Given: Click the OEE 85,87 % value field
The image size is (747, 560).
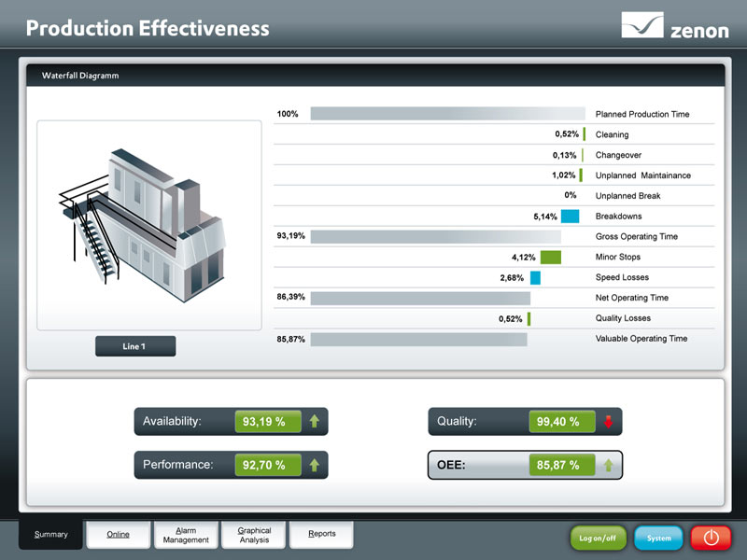Looking at the screenshot, I should pos(559,464).
